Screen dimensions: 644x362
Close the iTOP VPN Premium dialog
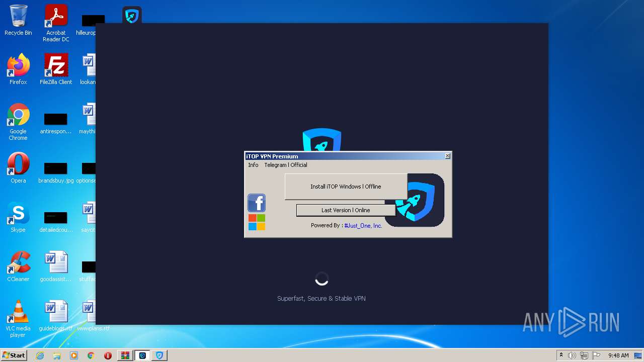pos(447,156)
